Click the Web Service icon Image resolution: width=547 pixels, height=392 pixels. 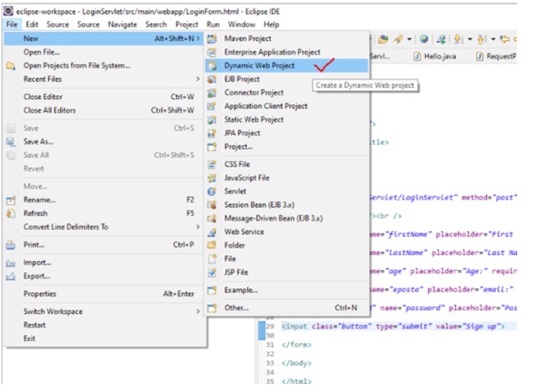pyautogui.click(x=212, y=232)
